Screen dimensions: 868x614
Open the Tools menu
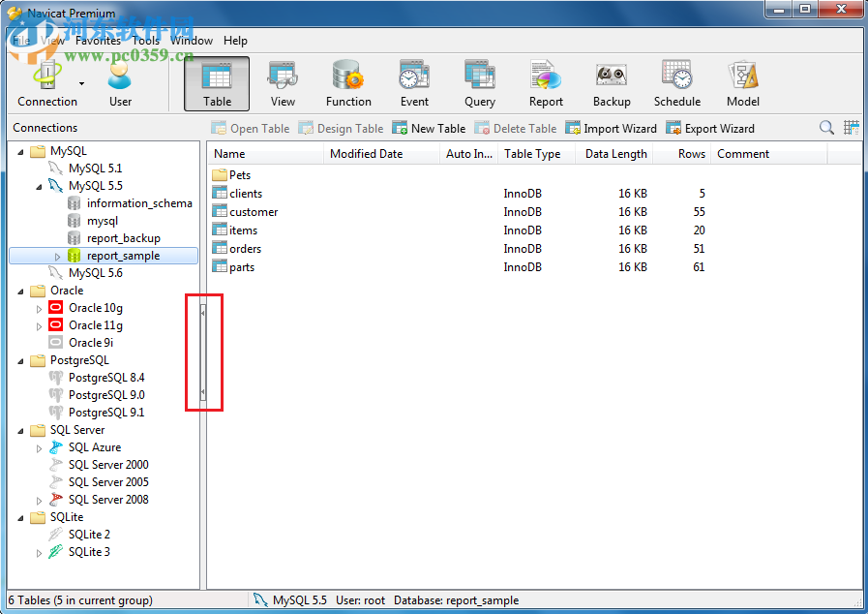(146, 41)
